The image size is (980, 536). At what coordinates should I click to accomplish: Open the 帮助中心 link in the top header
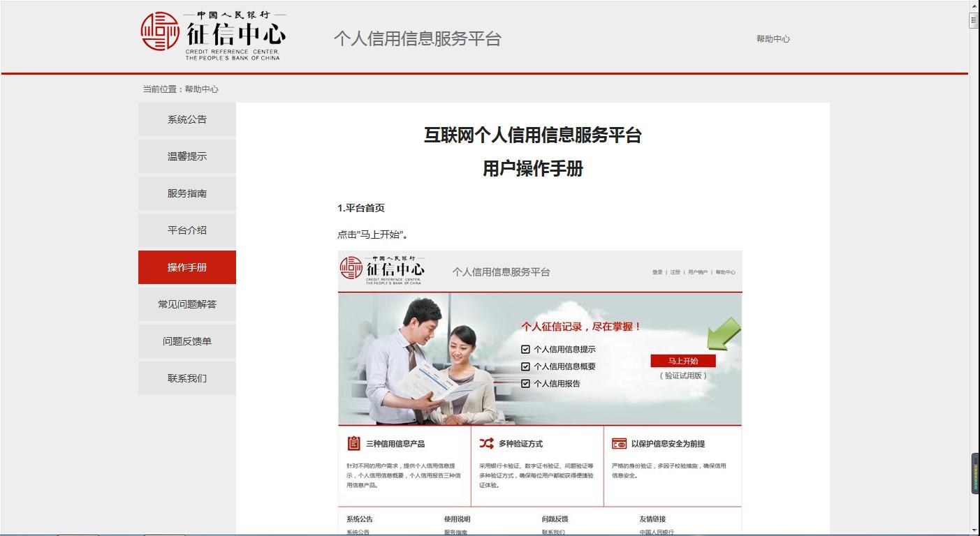click(773, 39)
